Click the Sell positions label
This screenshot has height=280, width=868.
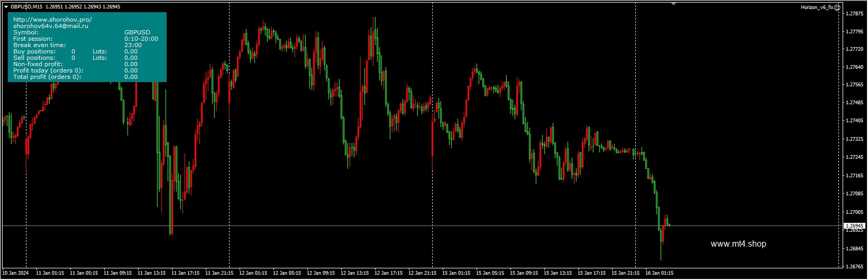click(x=34, y=58)
